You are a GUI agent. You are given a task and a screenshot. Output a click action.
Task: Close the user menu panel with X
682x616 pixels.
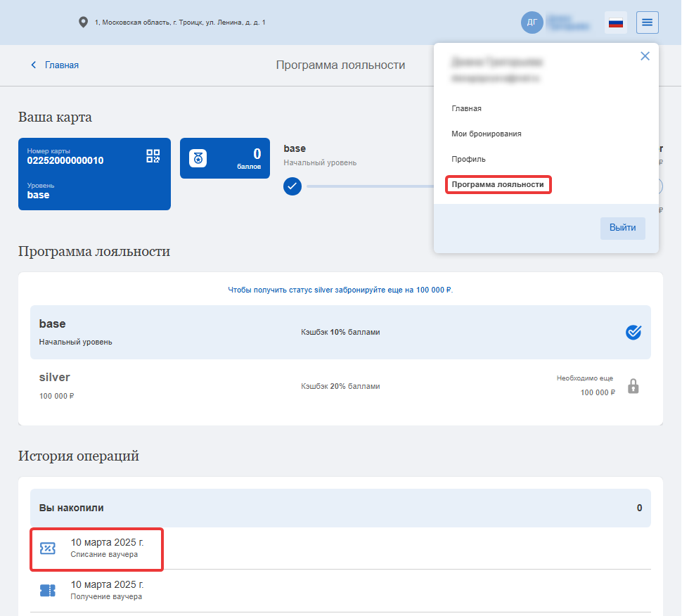[645, 56]
